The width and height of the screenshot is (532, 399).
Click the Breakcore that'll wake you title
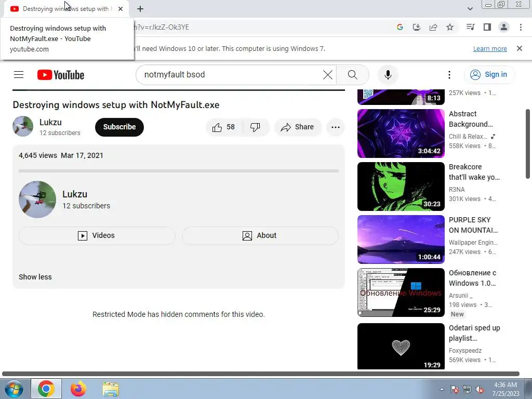474,171
